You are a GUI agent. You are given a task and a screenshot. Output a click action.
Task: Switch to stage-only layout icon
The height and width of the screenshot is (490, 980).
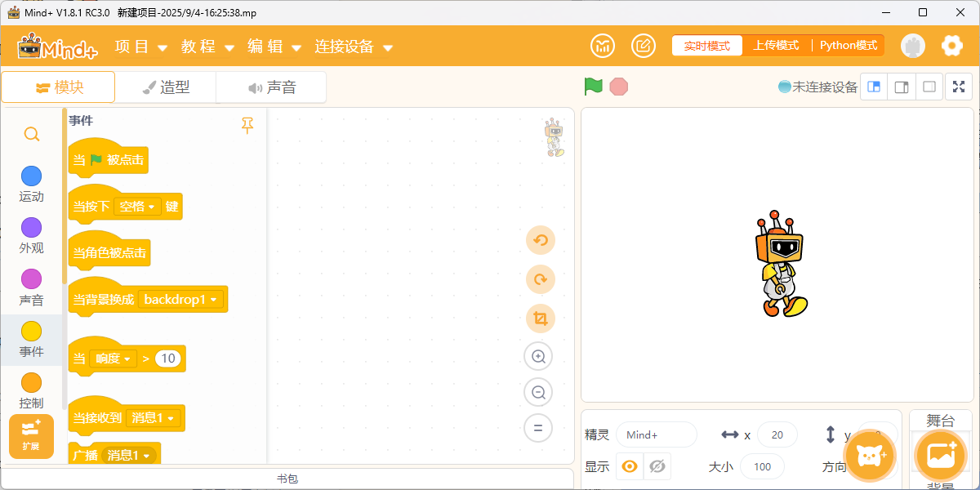[929, 87]
